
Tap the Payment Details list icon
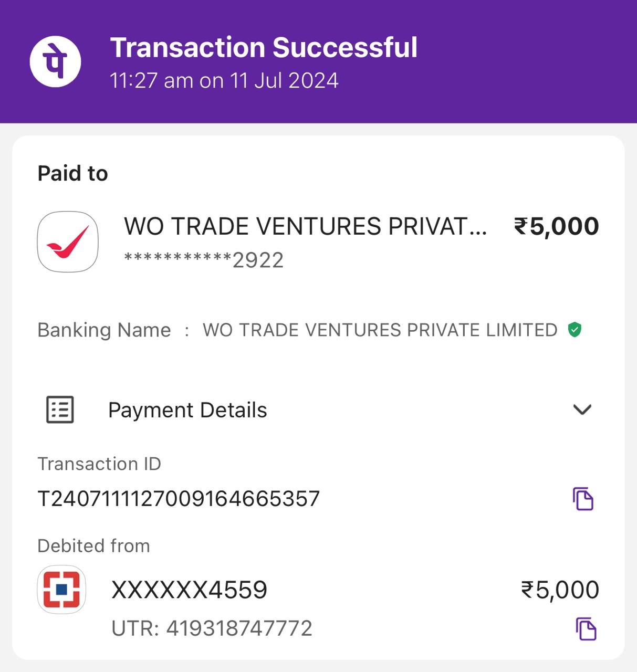point(60,409)
